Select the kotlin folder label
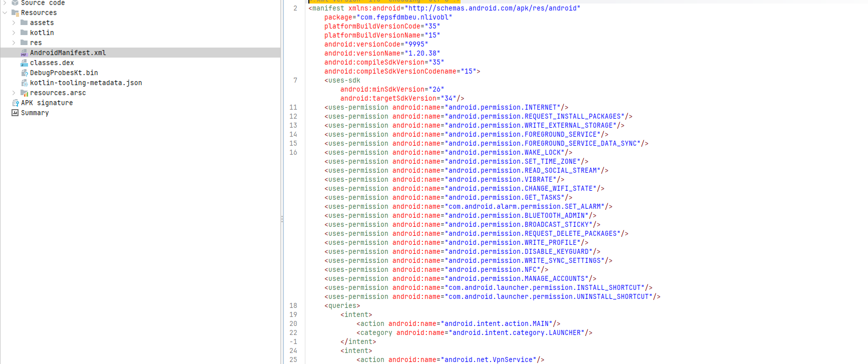The height and width of the screenshot is (364, 868). pos(42,33)
